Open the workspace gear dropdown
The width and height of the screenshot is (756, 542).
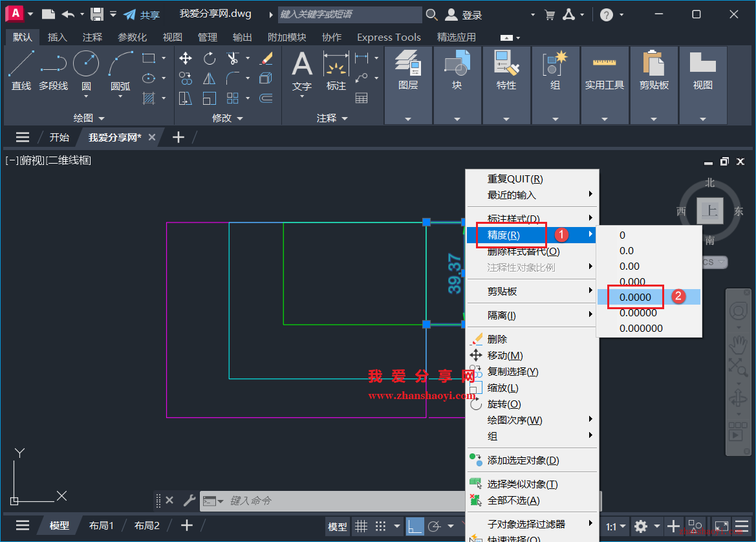[656, 526]
